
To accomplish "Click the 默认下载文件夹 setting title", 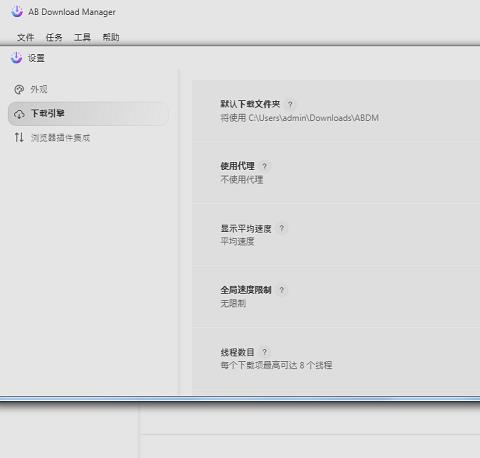I will 250,104.
